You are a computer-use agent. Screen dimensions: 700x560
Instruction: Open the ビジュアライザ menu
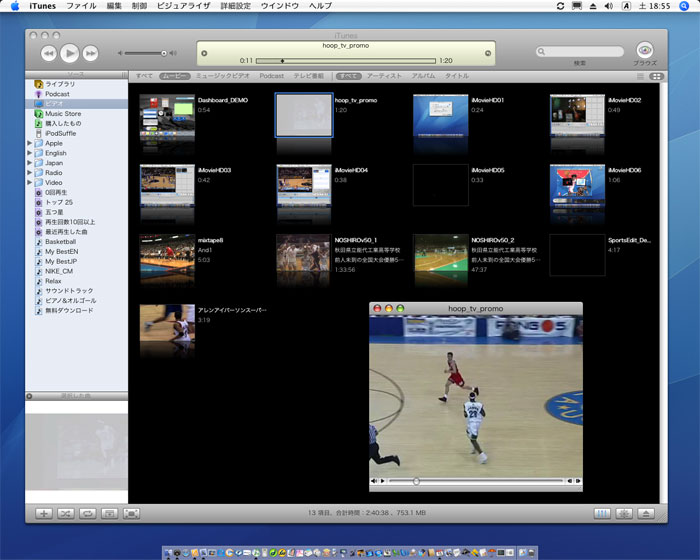click(183, 6)
